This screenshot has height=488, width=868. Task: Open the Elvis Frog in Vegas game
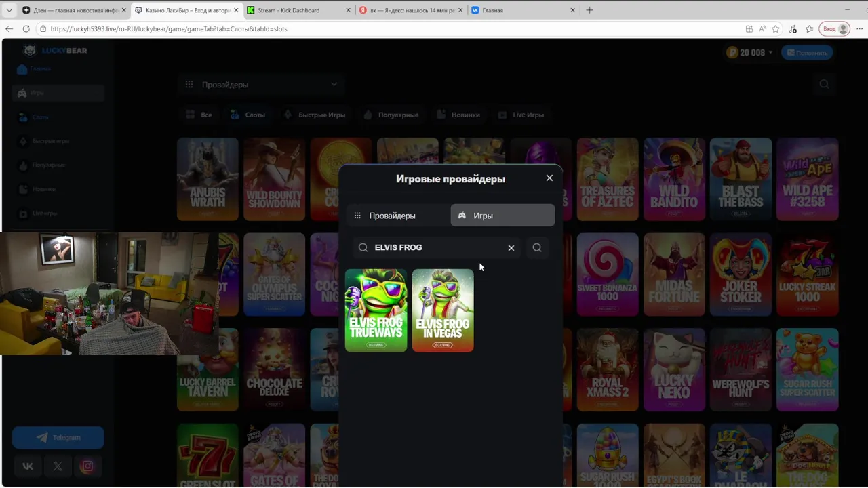pos(443,310)
